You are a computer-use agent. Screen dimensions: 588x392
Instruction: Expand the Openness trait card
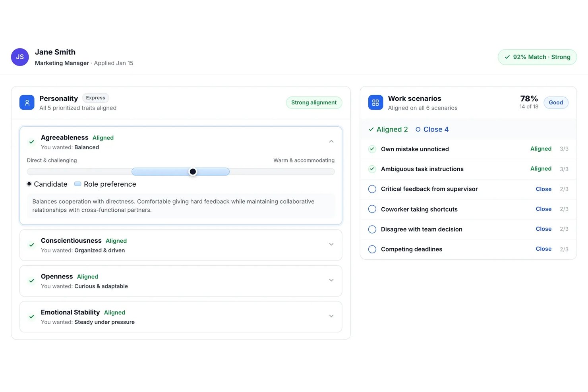(x=331, y=280)
